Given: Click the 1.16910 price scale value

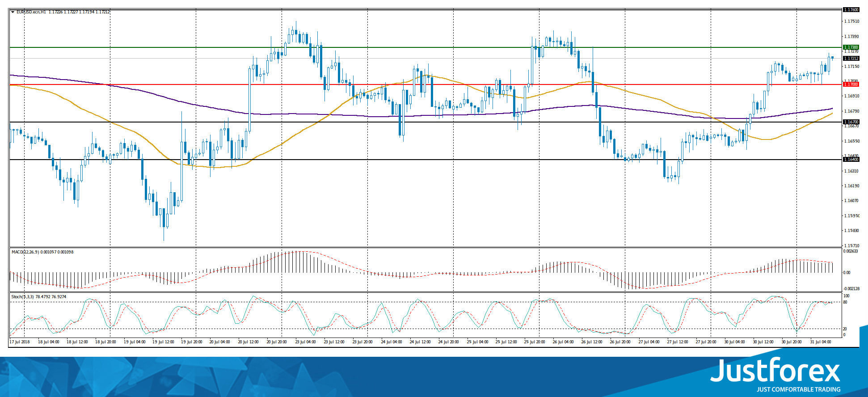Looking at the screenshot, I should (x=851, y=96).
